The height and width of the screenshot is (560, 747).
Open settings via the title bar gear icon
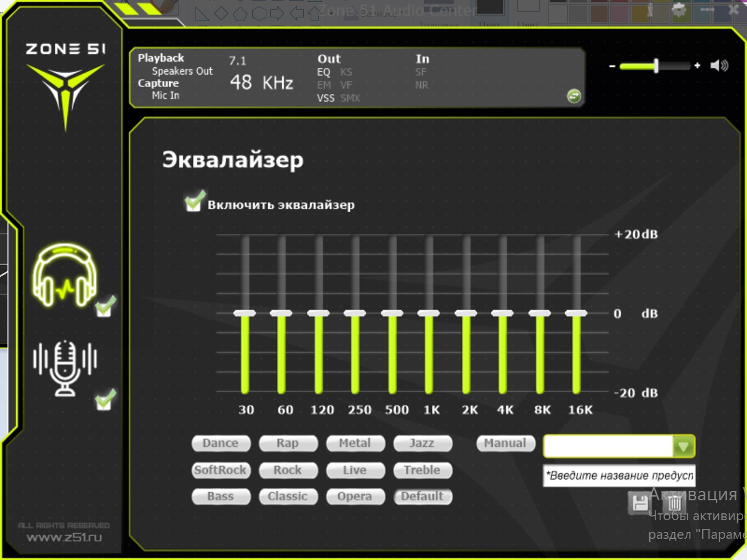(679, 9)
